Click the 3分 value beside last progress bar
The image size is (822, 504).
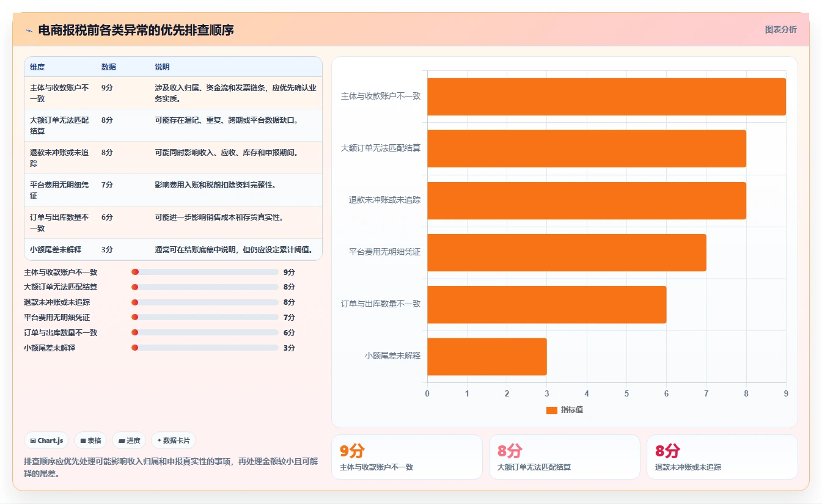click(x=289, y=348)
